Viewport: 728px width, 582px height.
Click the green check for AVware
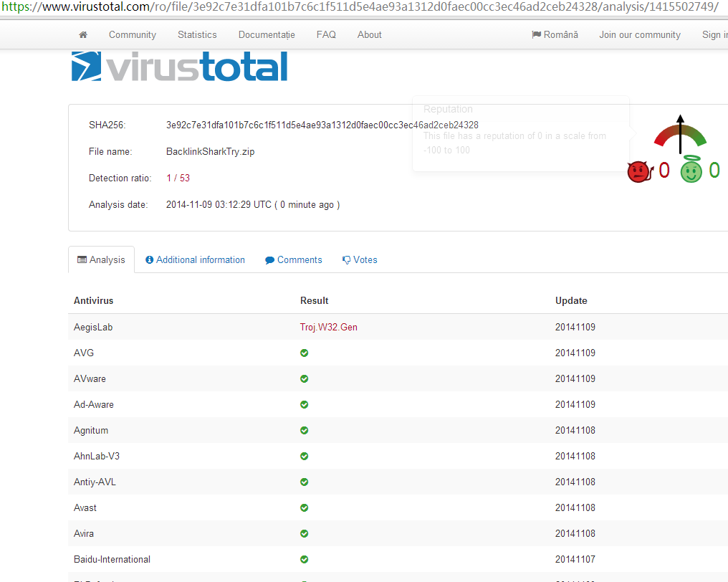pos(304,378)
